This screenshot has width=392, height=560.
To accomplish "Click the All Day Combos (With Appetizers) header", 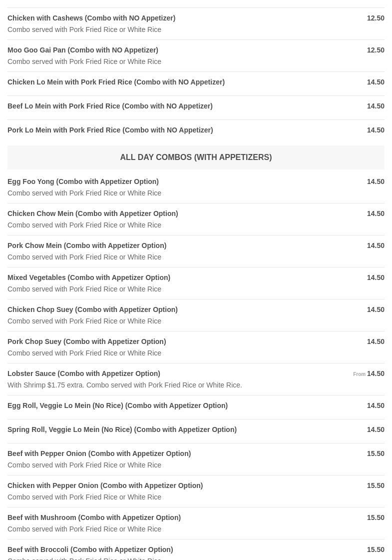I will (196, 157).
